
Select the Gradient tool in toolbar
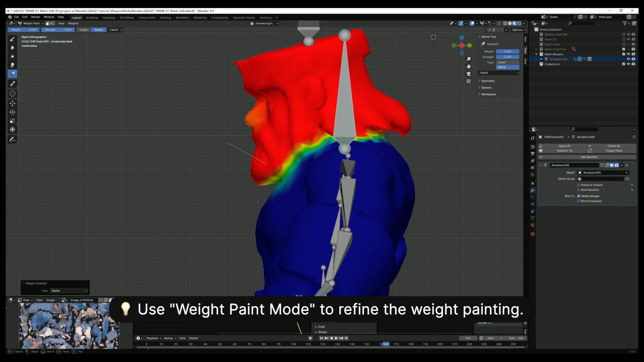[x=12, y=74]
